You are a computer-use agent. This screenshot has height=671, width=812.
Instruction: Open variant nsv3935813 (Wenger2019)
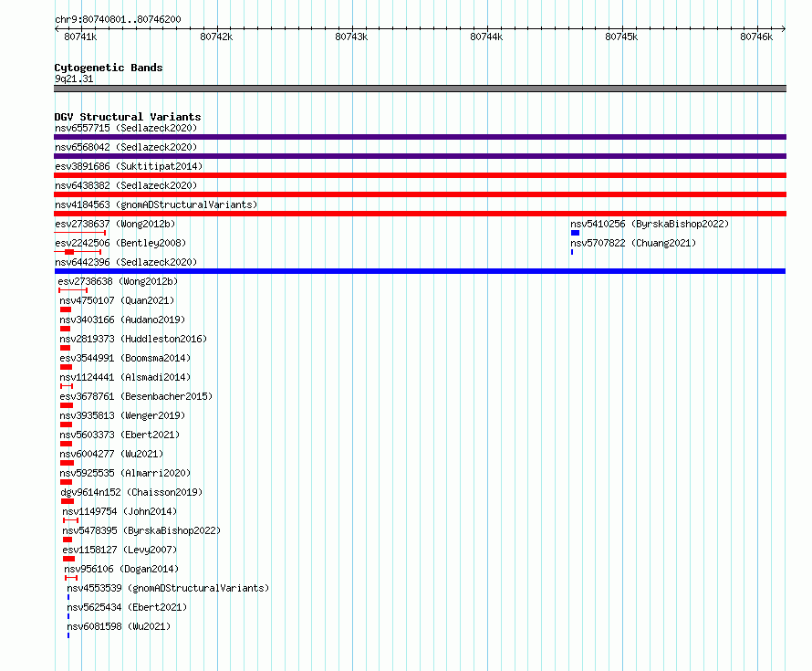pos(122,415)
